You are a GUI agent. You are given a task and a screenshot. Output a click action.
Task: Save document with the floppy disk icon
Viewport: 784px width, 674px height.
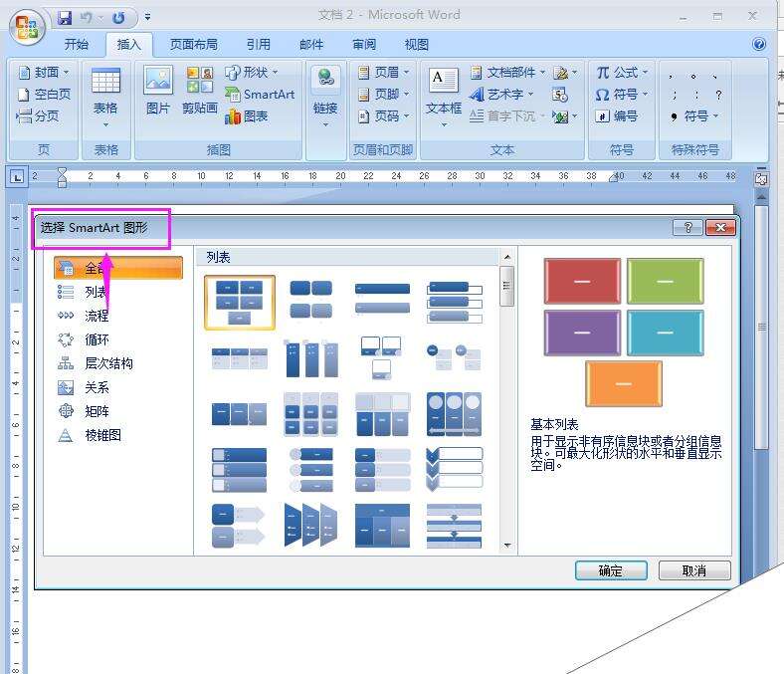pos(65,18)
